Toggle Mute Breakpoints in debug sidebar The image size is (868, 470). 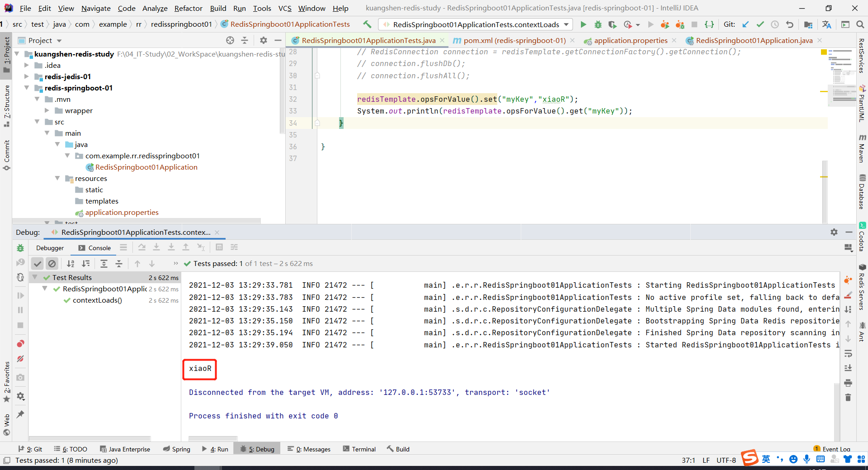[20, 359]
